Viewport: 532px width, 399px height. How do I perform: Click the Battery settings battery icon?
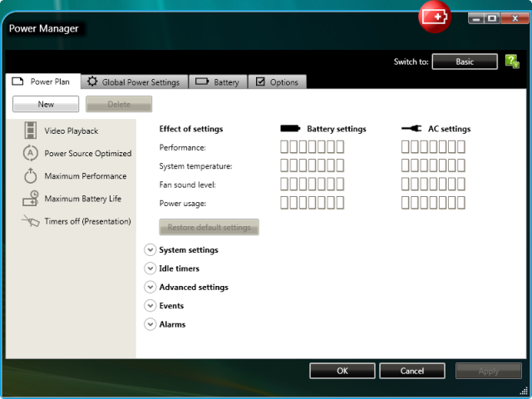(x=290, y=129)
